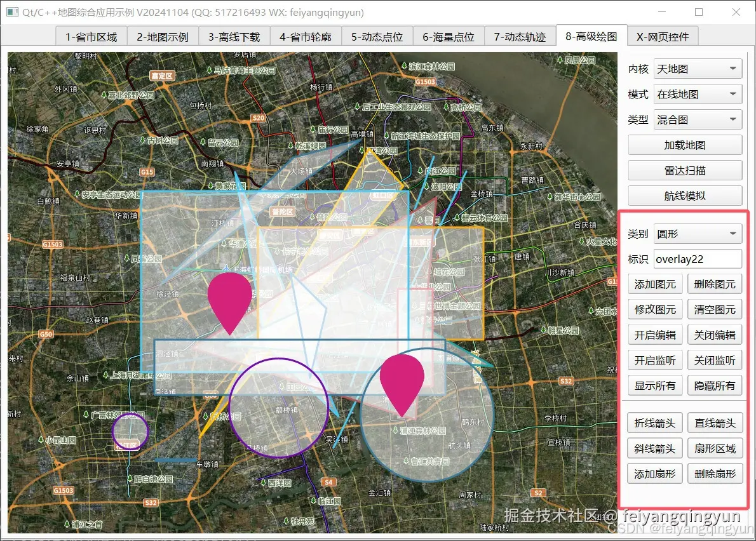Click the left magenta map marker pin
This screenshot has width=756, height=541.
click(230, 298)
